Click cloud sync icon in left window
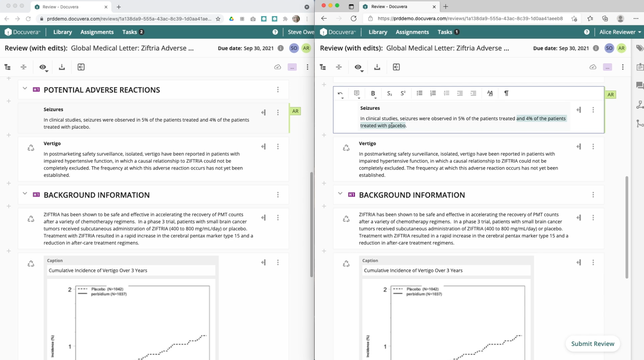Image resolution: width=644 pixels, height=360 pixels. [x=277, y=67]
